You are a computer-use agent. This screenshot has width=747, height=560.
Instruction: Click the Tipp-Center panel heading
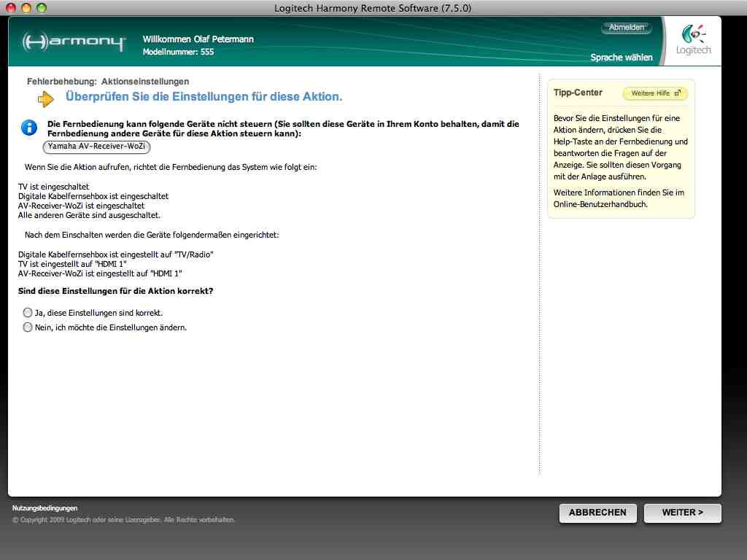tap(578, 93)
